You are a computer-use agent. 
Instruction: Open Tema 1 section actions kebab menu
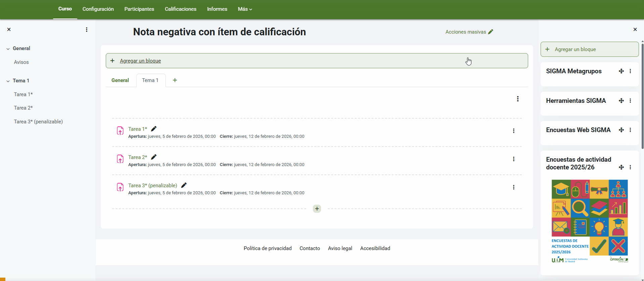tap(518, 99)
